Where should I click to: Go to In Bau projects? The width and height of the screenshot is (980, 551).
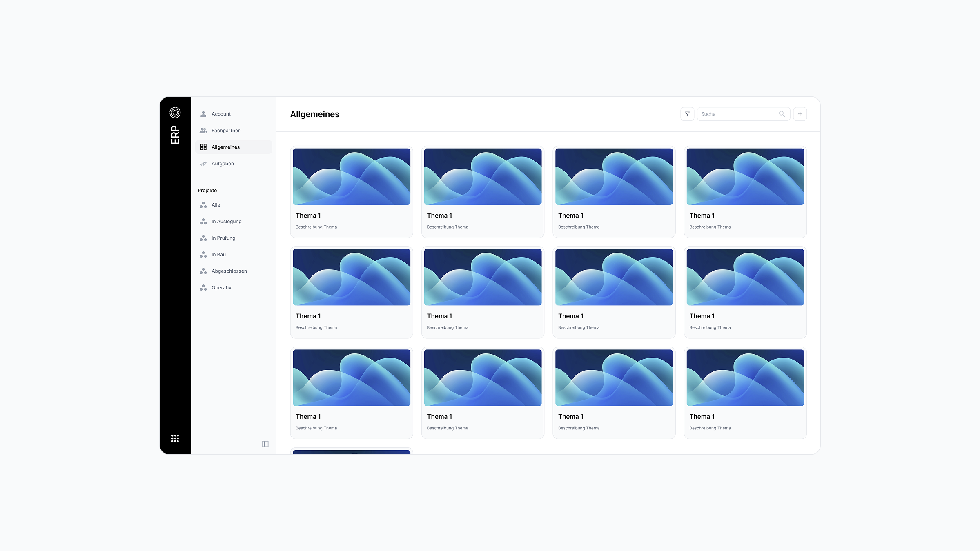[218, 255]
